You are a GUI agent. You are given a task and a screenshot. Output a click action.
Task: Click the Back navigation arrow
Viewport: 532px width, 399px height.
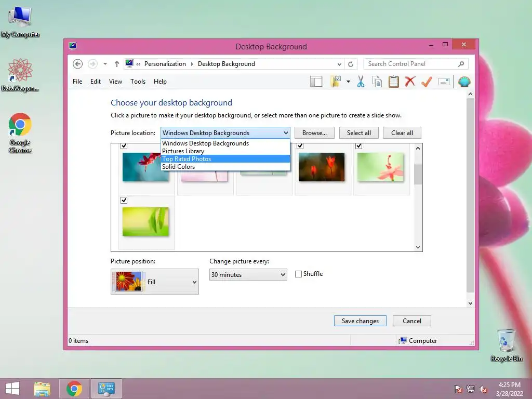(x=78, y=64)
